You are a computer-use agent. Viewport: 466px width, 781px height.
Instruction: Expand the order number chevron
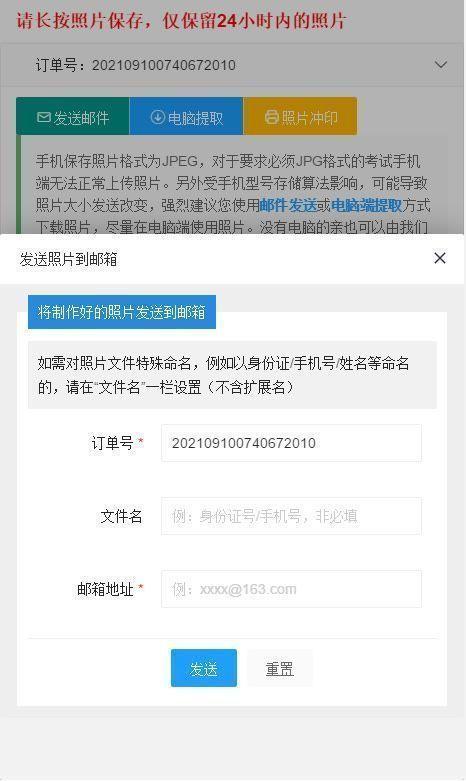pos(441,65)
